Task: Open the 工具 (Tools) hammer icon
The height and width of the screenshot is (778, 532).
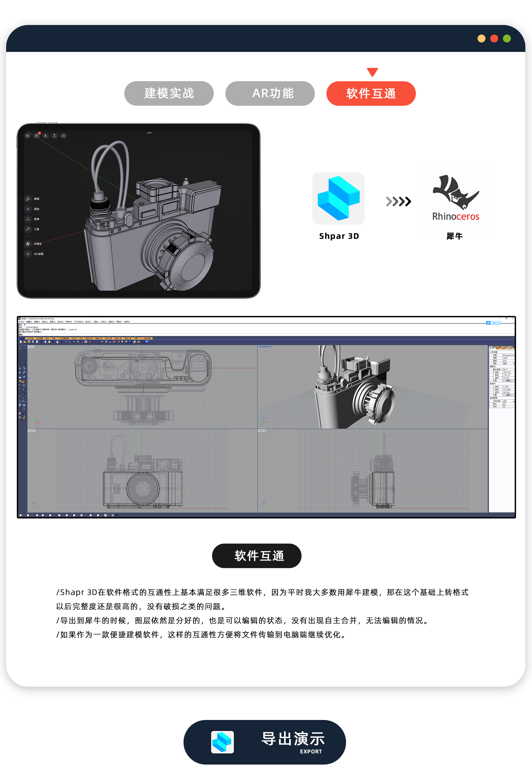Action: [x=28, y=230]
